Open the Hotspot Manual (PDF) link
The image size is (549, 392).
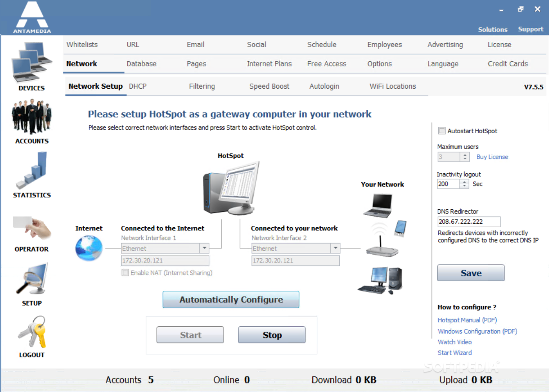click(467, 320)
